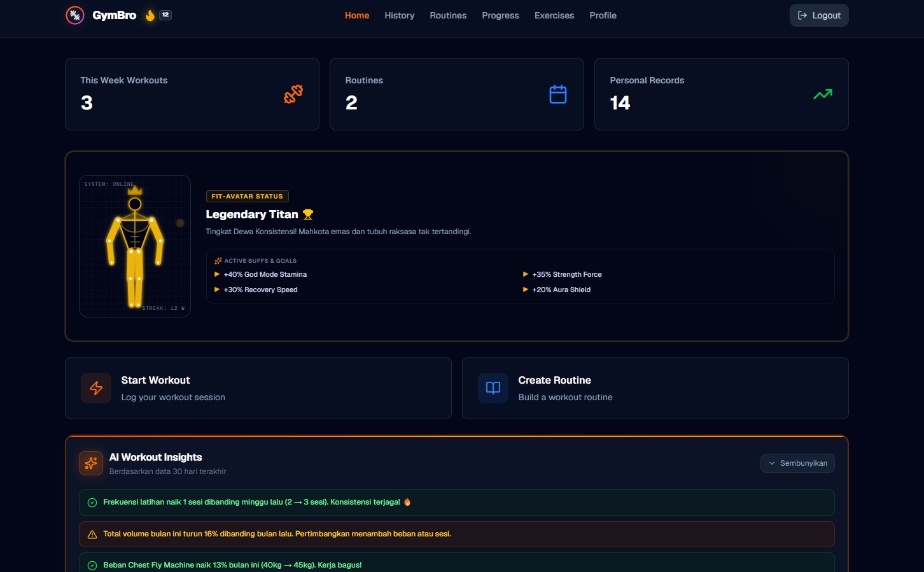
Task: Click the orange dumbbell icon in This Week Workouts
Action: tap(293, 94)
